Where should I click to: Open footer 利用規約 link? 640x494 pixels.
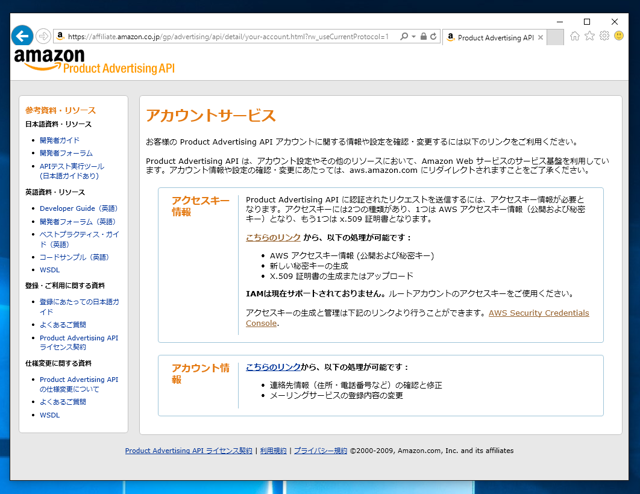pyautogui.click(x=273, y=450)
